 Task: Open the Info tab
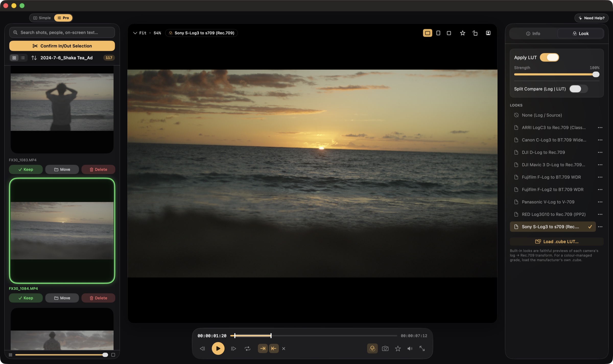[x=533, y=33]
